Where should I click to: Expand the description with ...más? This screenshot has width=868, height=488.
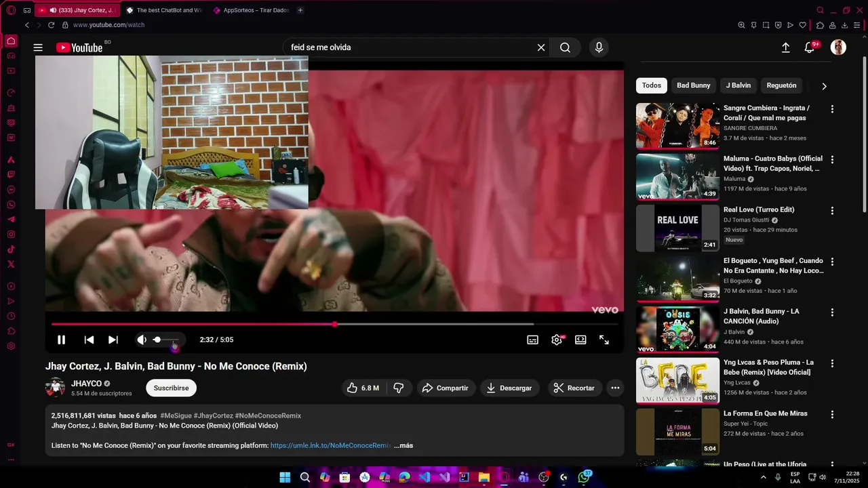tap(403, 445)
